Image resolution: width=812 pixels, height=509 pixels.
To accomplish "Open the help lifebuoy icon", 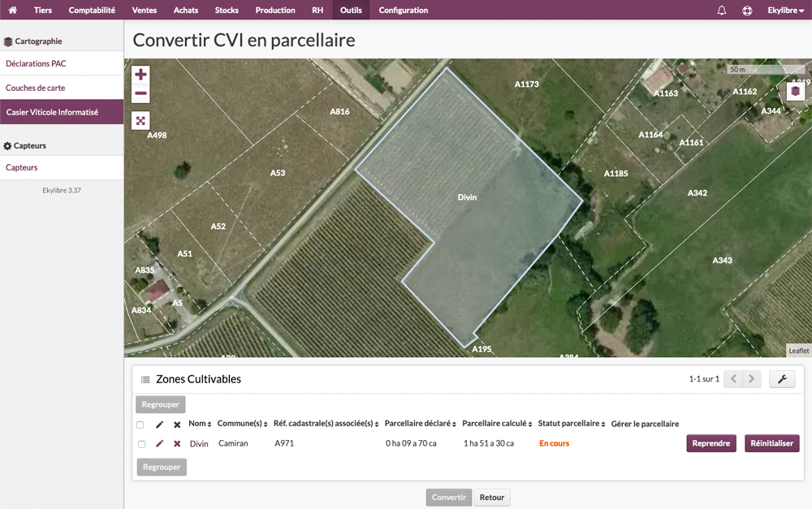I will 747,11.
